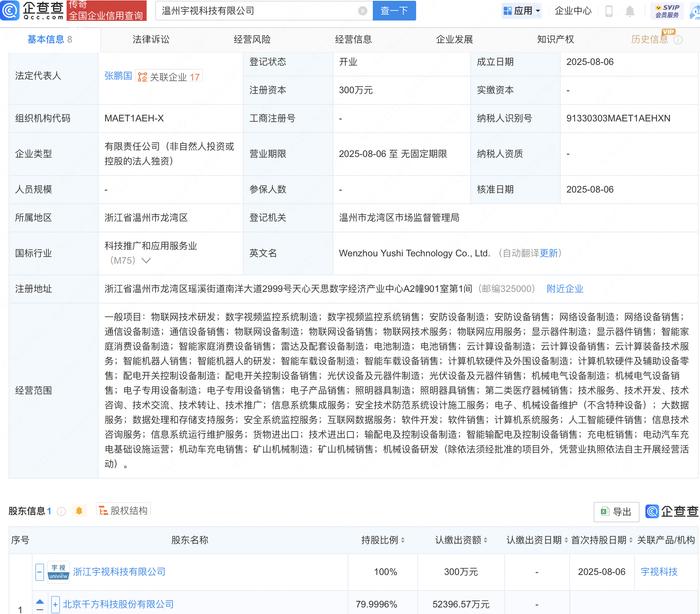Switch to the 法律诉讼 tab
The image size is (700, 614).
(151, 39)
